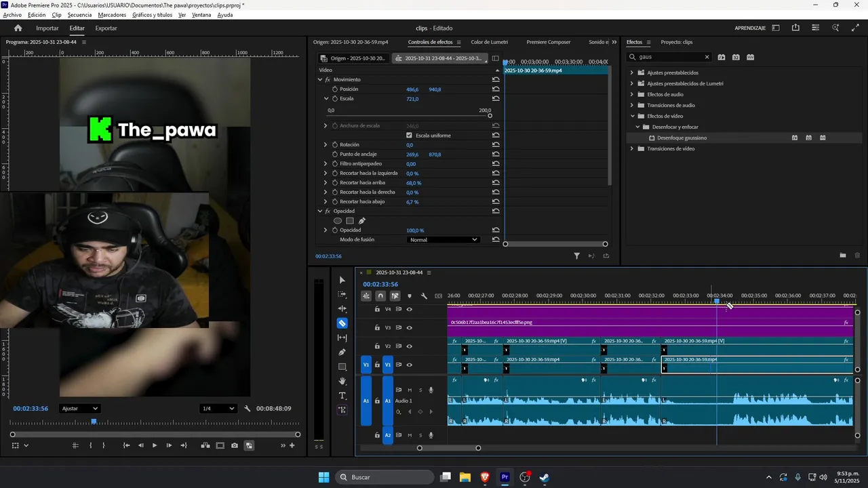
Task: Open the Secuencia menu
Action: coord(79,15)
